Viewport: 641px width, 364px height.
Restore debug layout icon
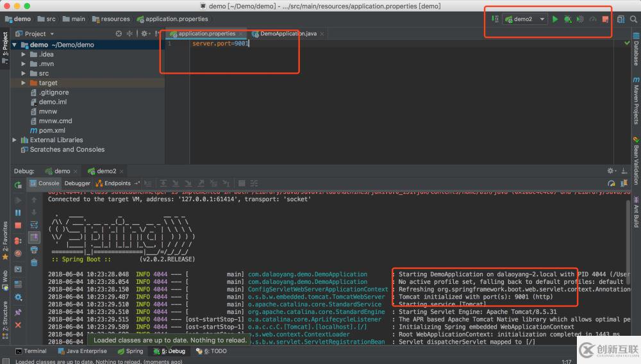pyautogui.click(x=18, y=283)
